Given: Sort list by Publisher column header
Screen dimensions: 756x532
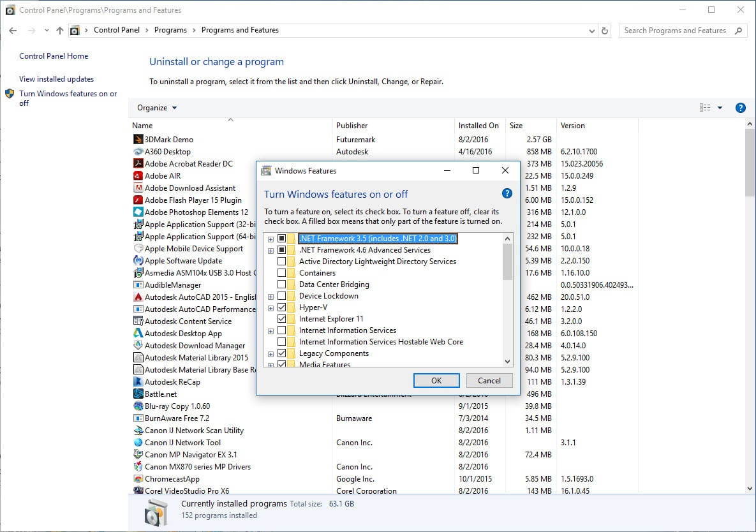Looking at the screenshot, I should [x=352, y=126].
